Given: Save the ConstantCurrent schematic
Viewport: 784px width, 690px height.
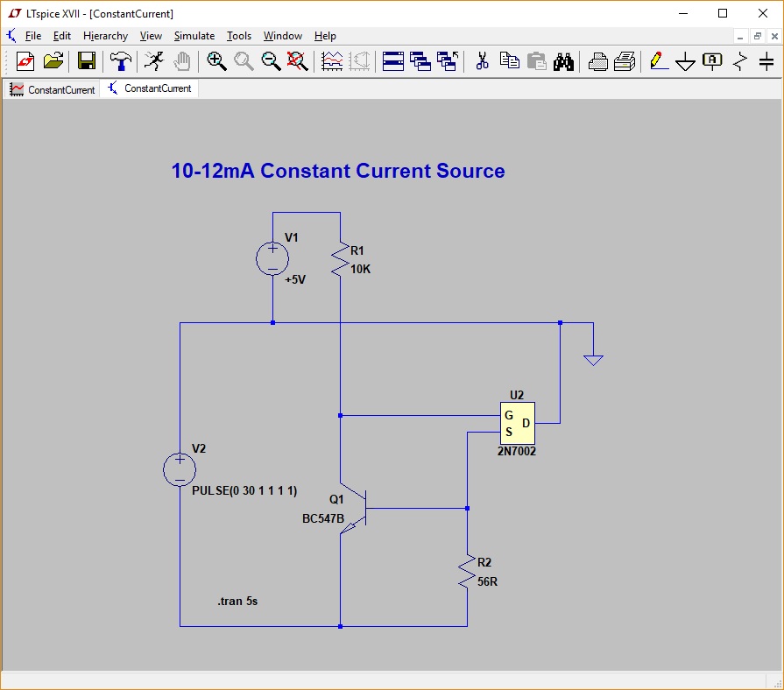Looking at the screenshot, I should [86, 62].
